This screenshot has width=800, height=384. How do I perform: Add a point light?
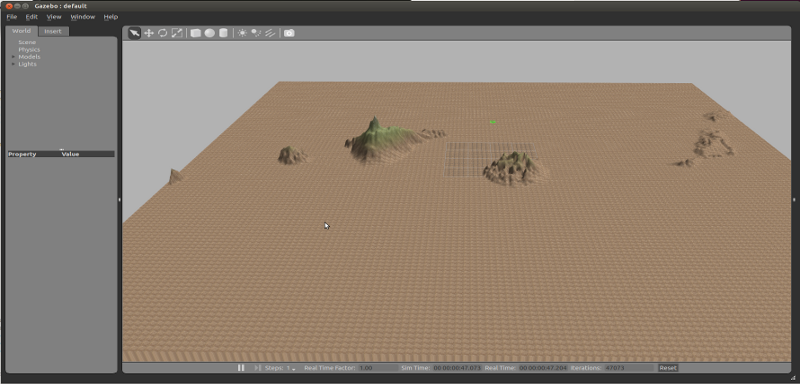tap(242, 33)
